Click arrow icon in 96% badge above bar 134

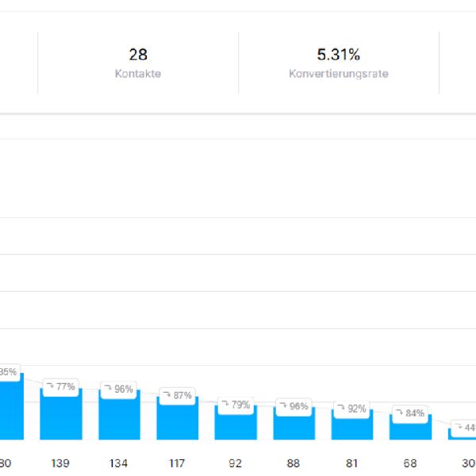[x=109, y=389]
